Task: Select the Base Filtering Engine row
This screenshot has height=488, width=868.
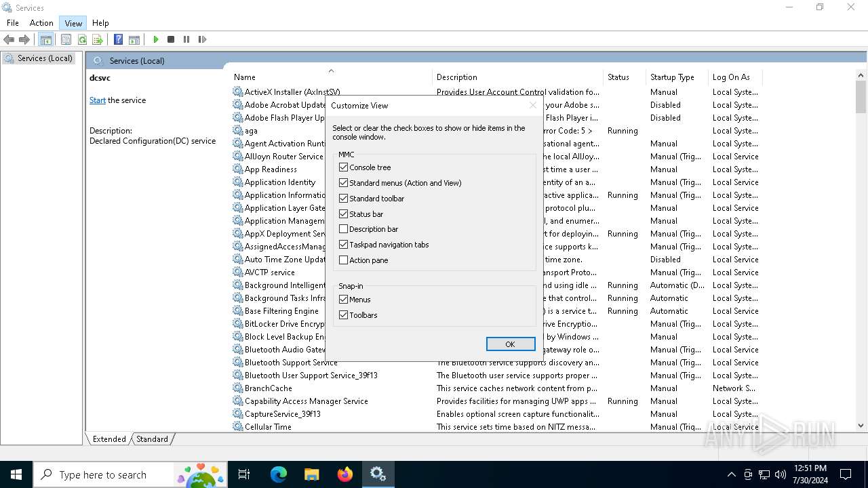Action: [x=496, y=310]
